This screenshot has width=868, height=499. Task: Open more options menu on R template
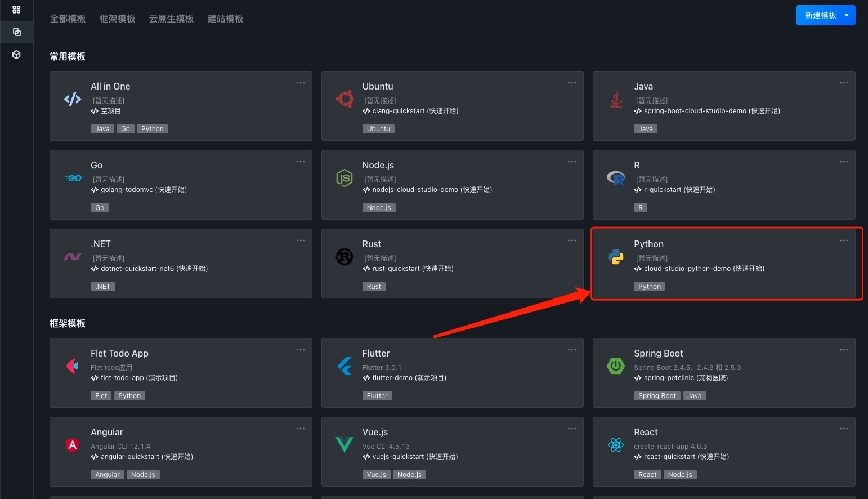point(844,162)
